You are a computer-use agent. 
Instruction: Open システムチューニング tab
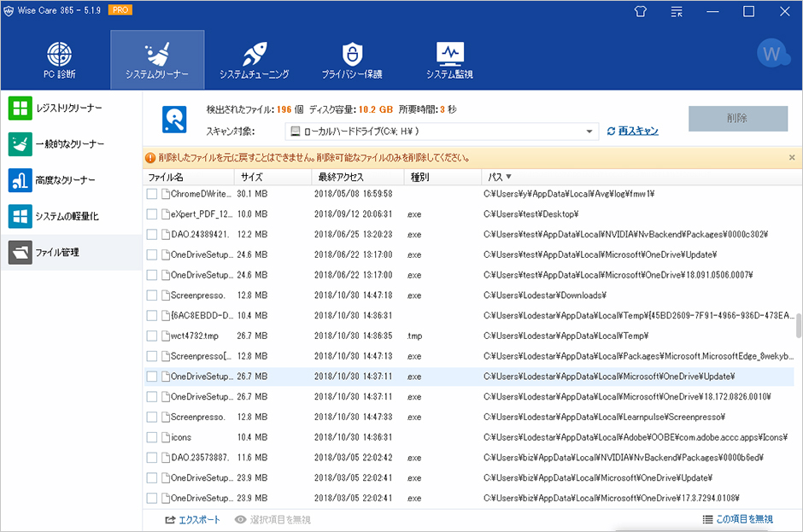pyautogui.click(x=254, y=61)
